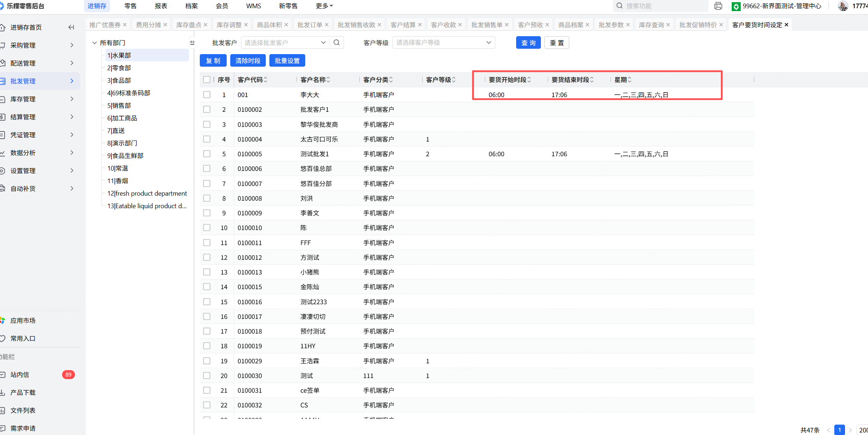Click the search magnifier beside 批发客户 field

(x=336, y=43)
